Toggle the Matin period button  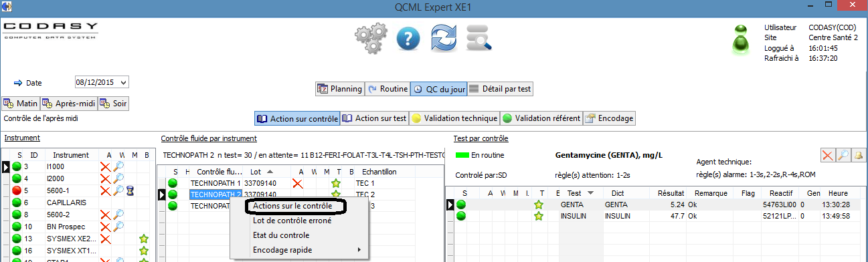[21, 104]
